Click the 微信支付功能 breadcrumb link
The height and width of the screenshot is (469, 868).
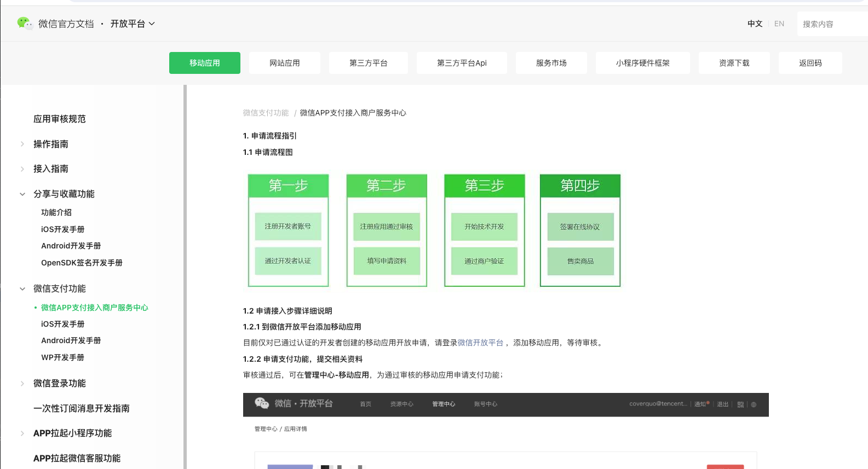(266, 113)
